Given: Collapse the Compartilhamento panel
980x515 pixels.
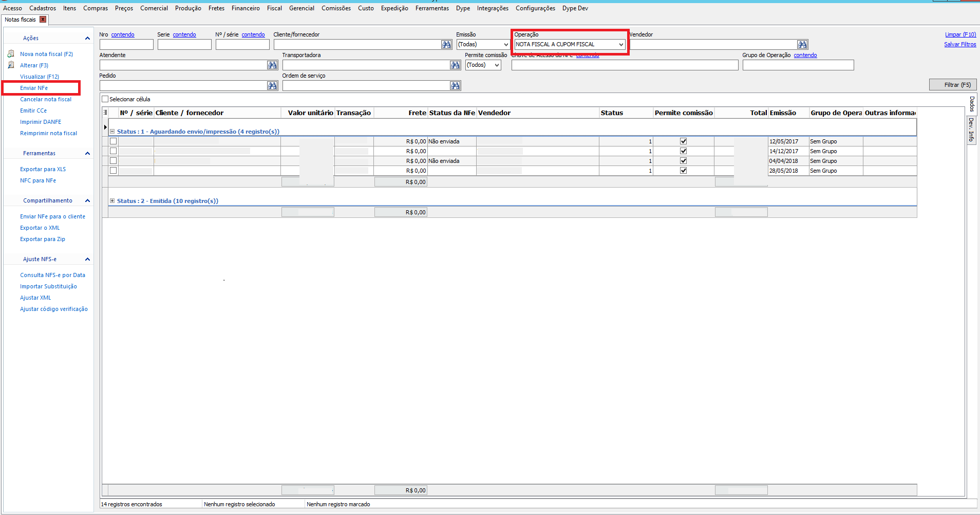Looking at the screenshot, I should click(87, 200).
